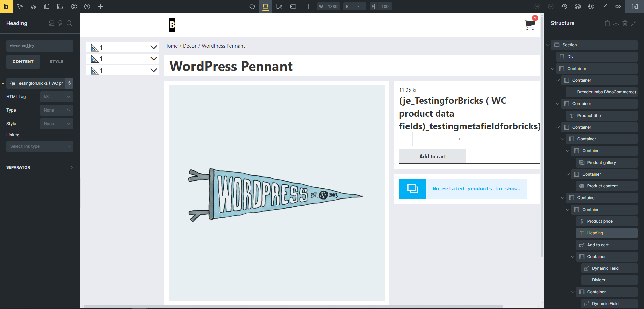Image resolution: width=644 pixels, height=309 pixels.
Task: Open the Pages icon in top toolbar
Action: tap(47, 6)
